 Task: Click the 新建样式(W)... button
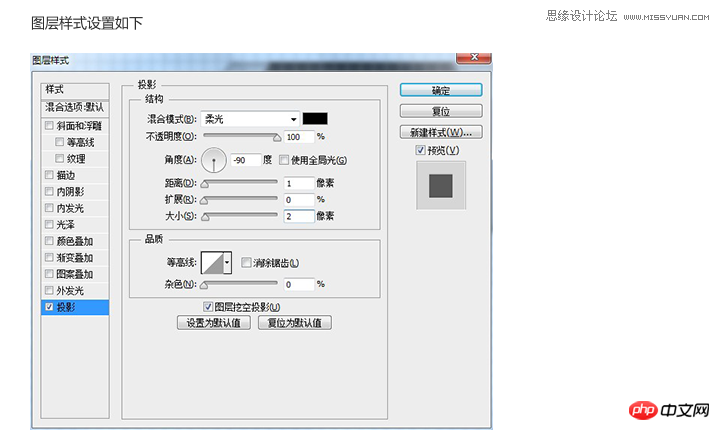click(441, 132)
